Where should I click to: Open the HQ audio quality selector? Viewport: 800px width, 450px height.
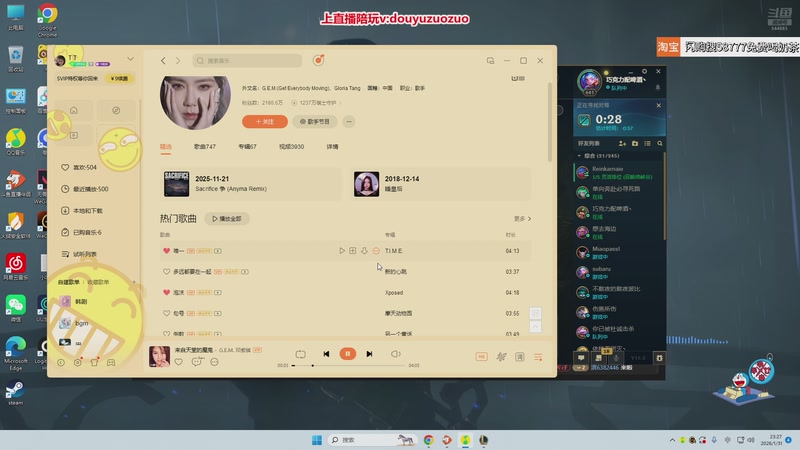pyautogui.click(x=481, y=357)
